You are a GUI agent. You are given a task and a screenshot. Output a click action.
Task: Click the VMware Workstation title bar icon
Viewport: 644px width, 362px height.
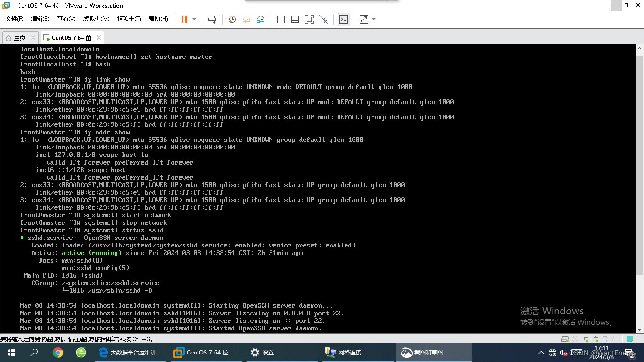point(6,6)
